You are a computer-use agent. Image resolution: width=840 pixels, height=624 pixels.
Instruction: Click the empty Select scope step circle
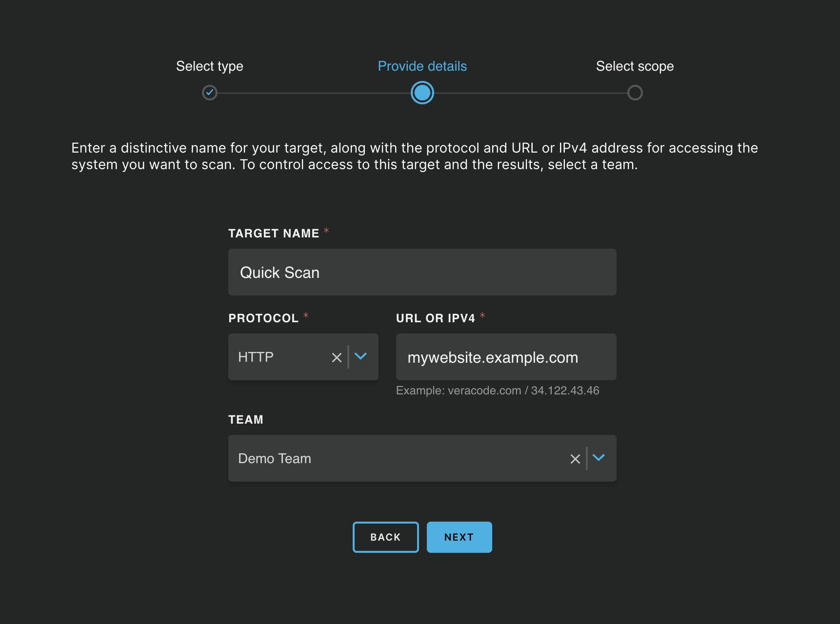[x=635, y=93]
